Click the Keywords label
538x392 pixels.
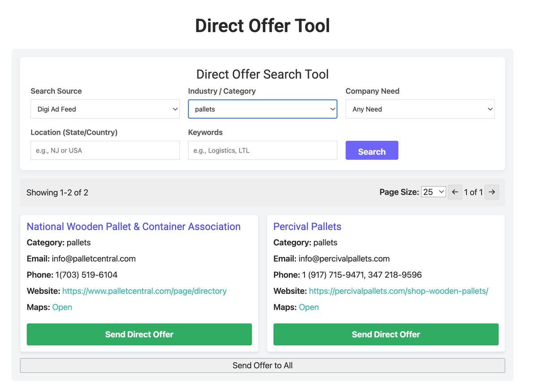(205, 132)
